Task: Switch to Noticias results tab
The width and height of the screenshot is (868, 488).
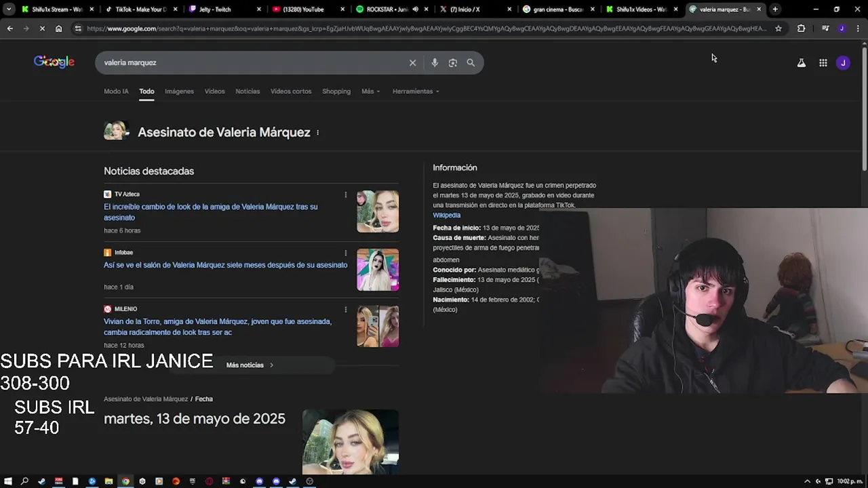Action: (x=248, y=91)
